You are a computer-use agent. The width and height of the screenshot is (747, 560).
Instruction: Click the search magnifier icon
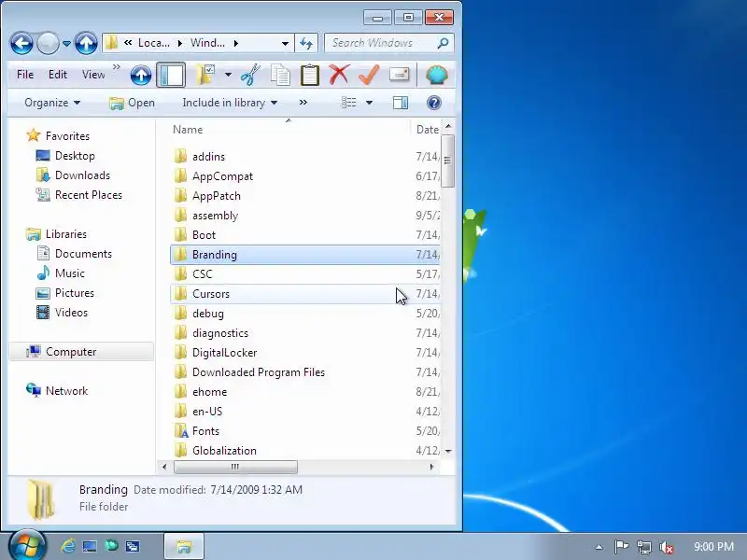443,43
